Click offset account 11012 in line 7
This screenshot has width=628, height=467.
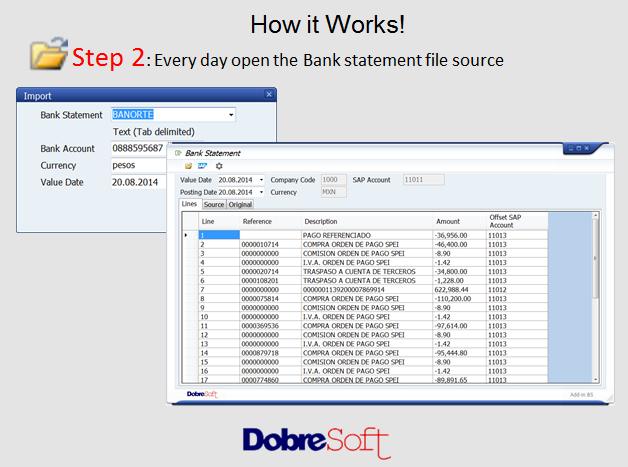tap(517, 290)
